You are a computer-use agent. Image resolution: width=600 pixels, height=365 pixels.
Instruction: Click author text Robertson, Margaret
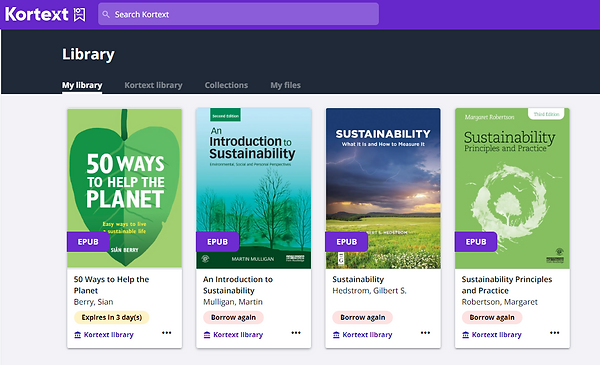pyautogui.click(x=499, y=302)
